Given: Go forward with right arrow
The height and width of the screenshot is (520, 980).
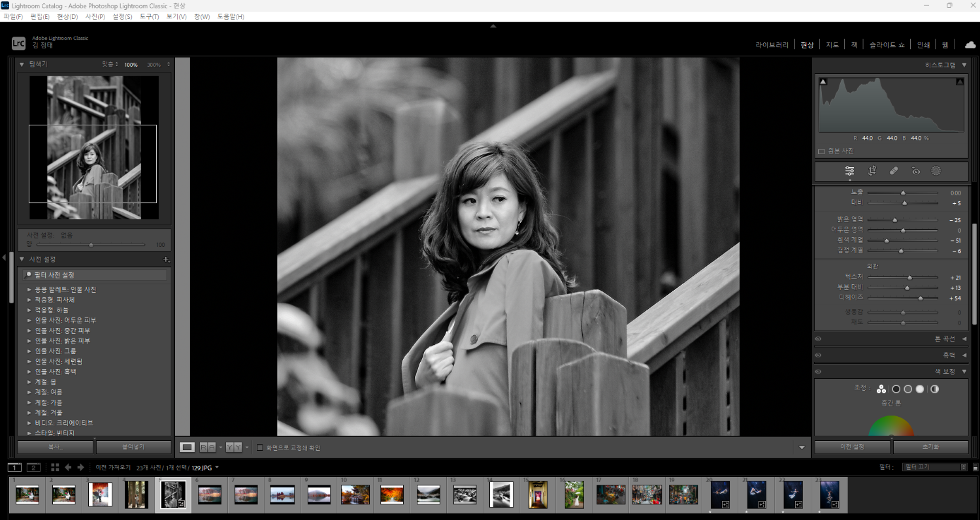Looking at the screenshot, I should tap(80, 467).
